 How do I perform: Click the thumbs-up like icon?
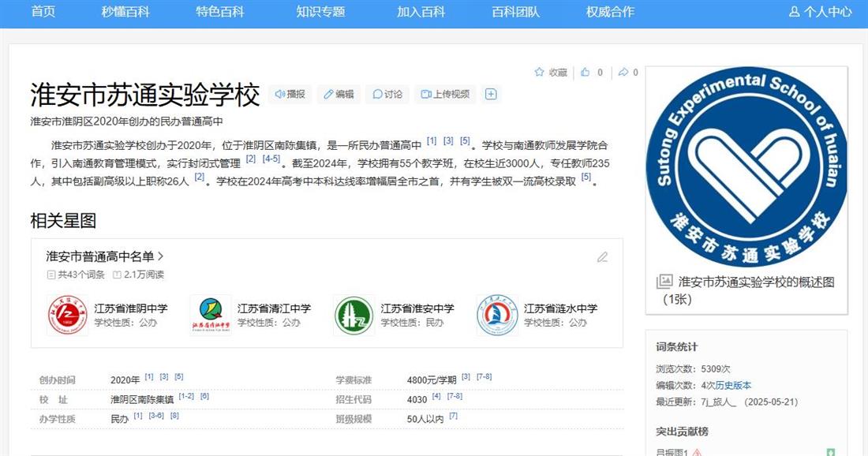[586, 72]
